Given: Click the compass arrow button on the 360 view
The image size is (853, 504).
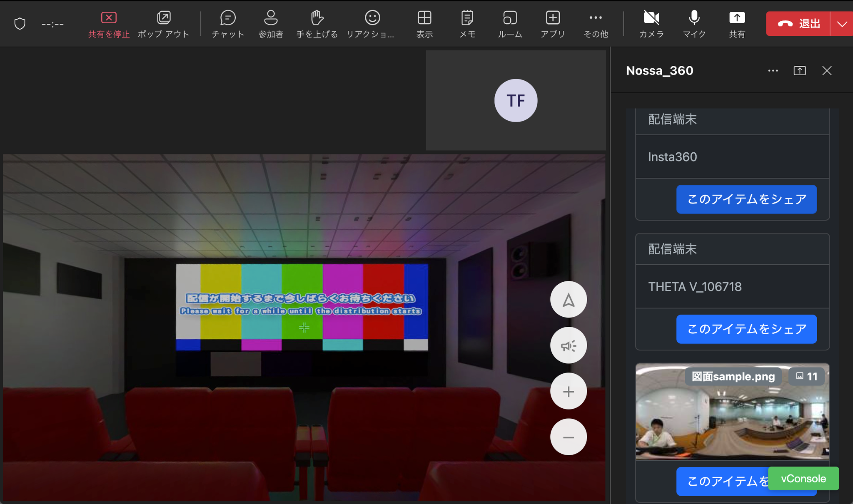Looking at the screenshot, I should [568, 300].
